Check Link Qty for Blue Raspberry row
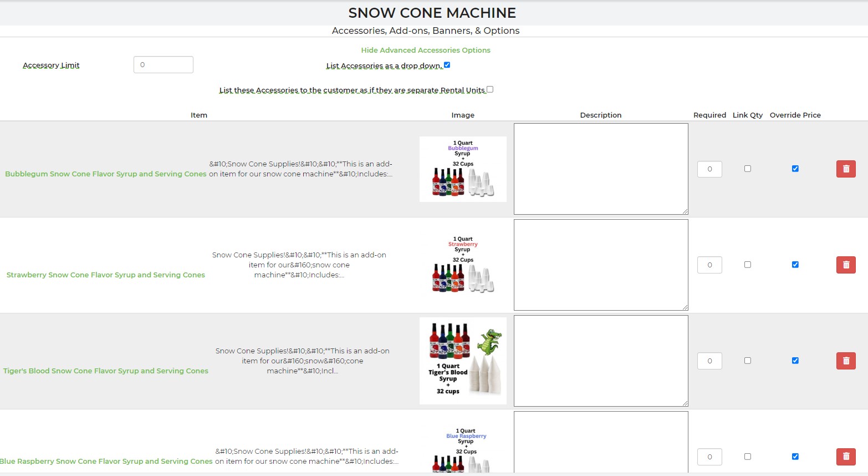The image size is (868, 476). click(748, 457)
